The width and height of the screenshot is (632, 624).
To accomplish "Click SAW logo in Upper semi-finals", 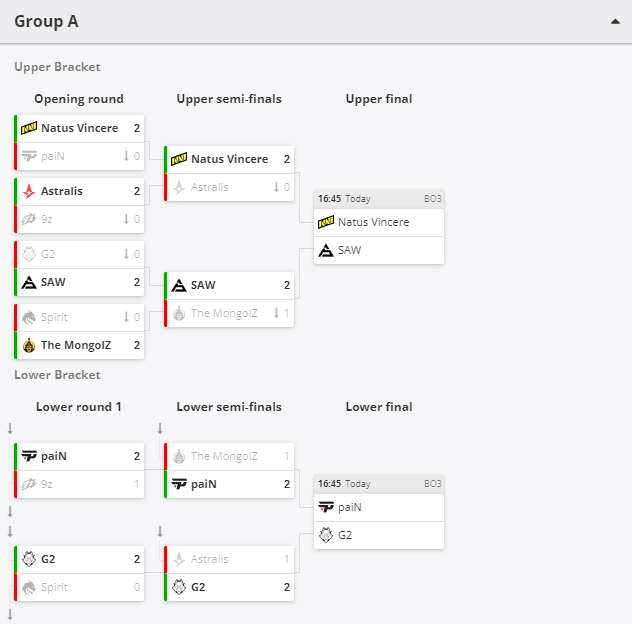I will 179,285.
